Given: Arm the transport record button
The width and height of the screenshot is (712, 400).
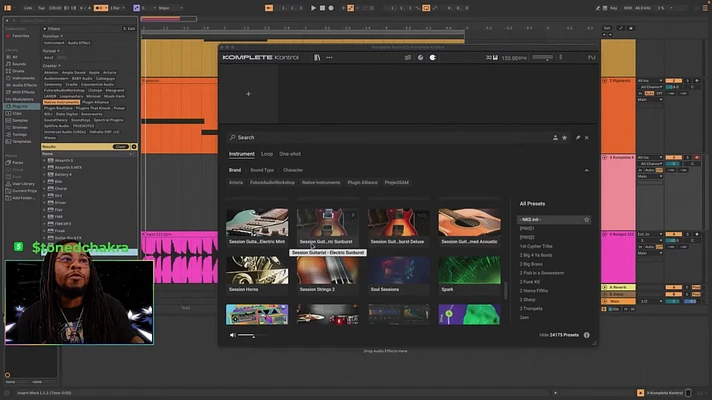Looking at the screenshot, I should coord(331,8).
